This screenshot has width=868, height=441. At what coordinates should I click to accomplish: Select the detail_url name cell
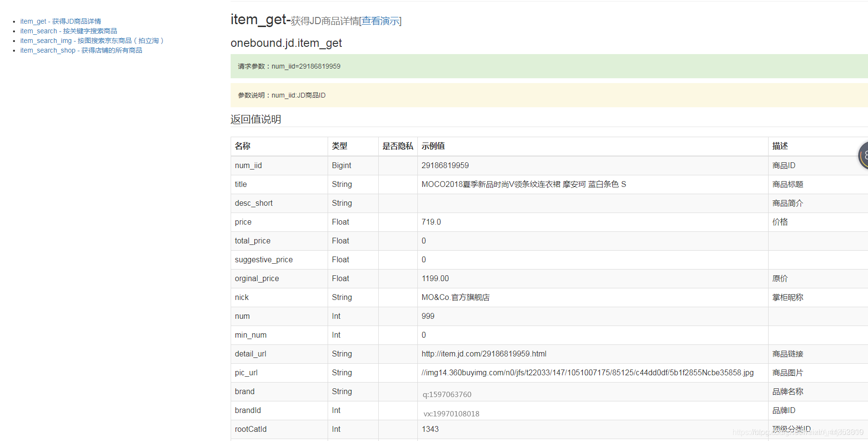click(x=279, y=354)
